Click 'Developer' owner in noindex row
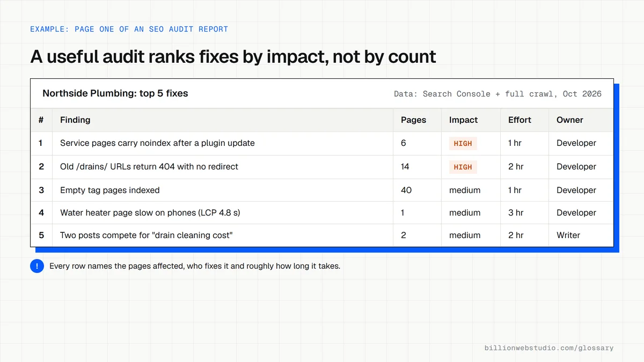644x362 pixels. pyautogui.click(x=576, y=143)
